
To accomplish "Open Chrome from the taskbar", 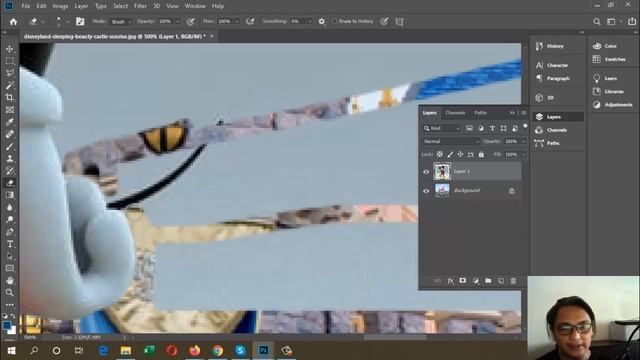I will 218,350.
